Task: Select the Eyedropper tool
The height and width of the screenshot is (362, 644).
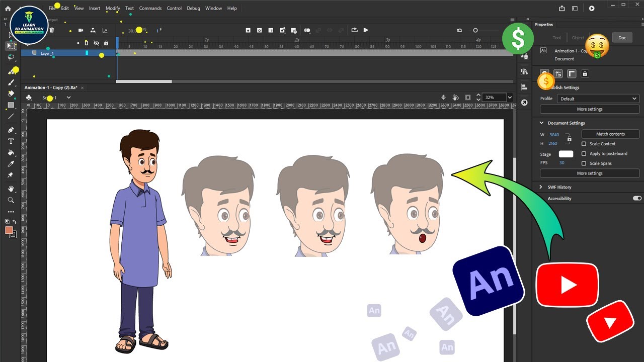Action: pyautogui.click(x=11, y=164)
